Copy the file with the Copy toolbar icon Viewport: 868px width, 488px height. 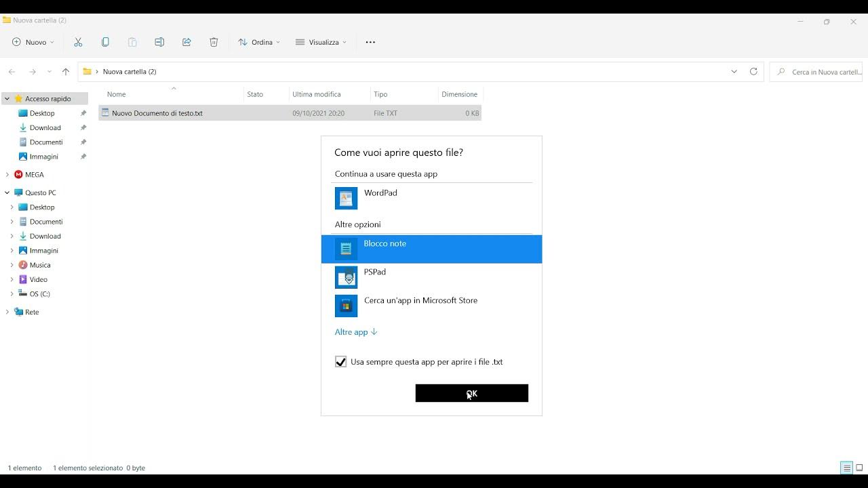tap(105, 42)
